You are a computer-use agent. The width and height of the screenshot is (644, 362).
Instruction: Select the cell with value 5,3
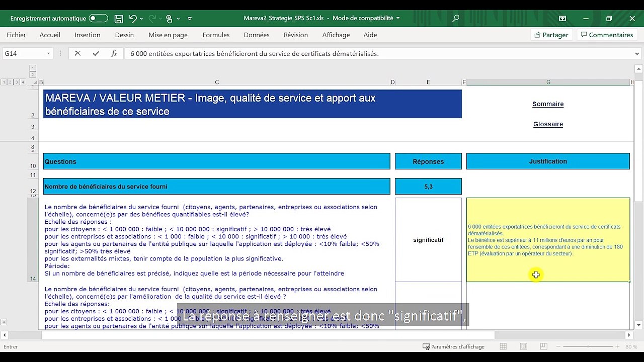point(428,187)
